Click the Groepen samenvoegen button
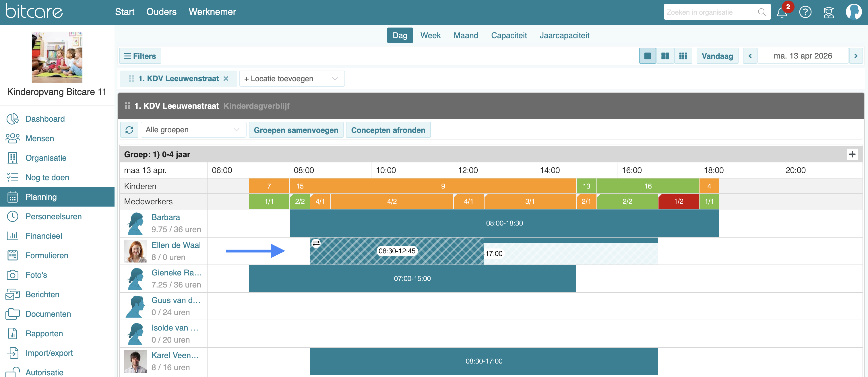The height and width of the screenshot is (377, 868). [296, 130]
